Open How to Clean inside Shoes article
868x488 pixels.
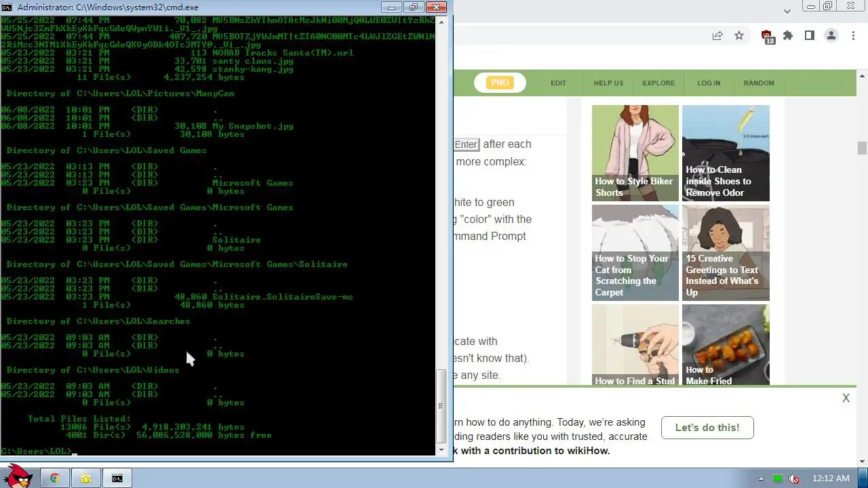pos(726,153)
